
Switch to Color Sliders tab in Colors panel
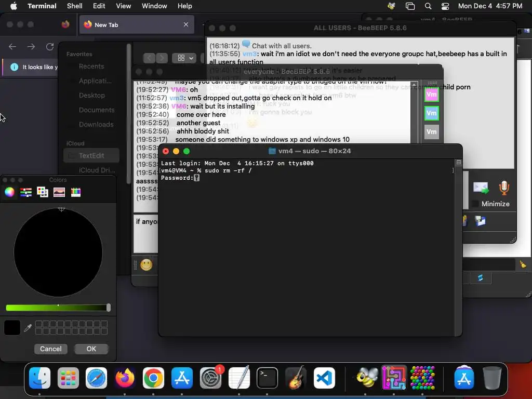(26, 192)
